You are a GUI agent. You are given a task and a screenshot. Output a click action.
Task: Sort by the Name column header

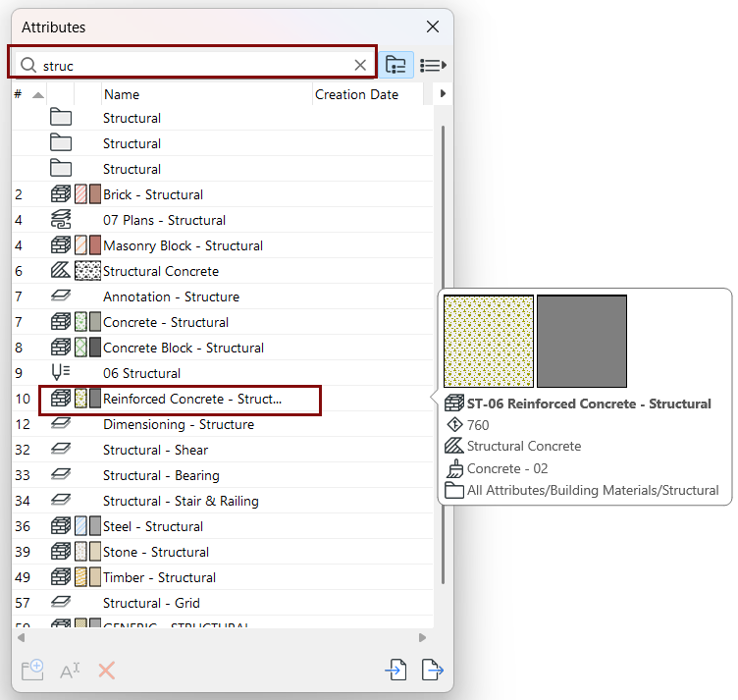(x=207, y=94)
